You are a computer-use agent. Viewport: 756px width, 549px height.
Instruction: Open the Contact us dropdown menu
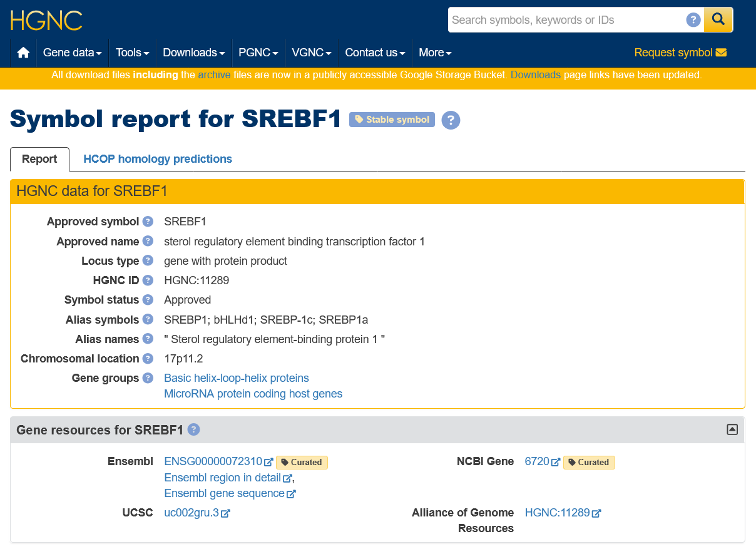coord(375,53)
